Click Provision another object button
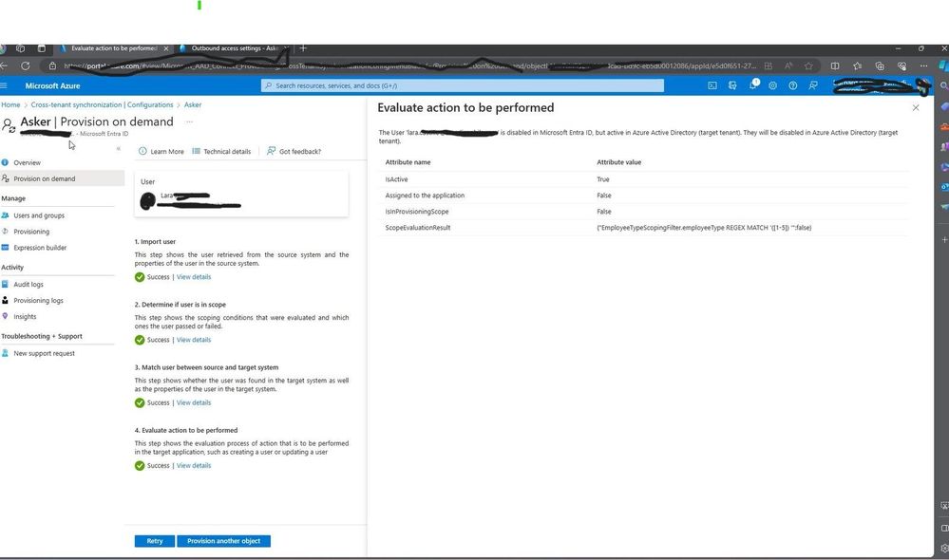Screen dimensions: 949x560 [x=223, y=541]
